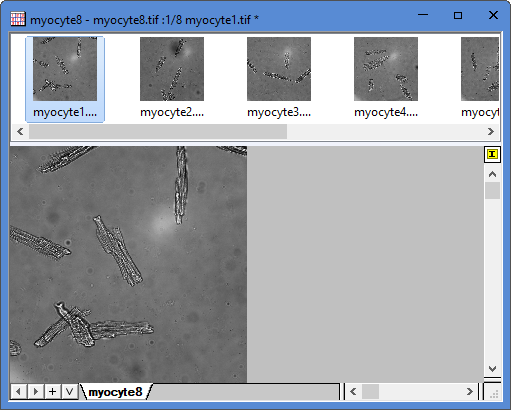The image size is (511, 410).
Task: Click the vertical scrollbar down arrow
Action: (492, 369)
